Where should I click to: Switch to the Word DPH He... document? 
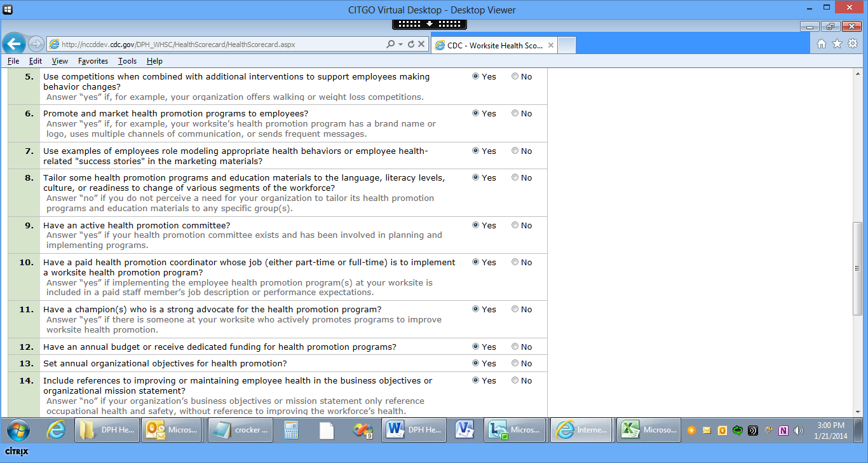414,430
